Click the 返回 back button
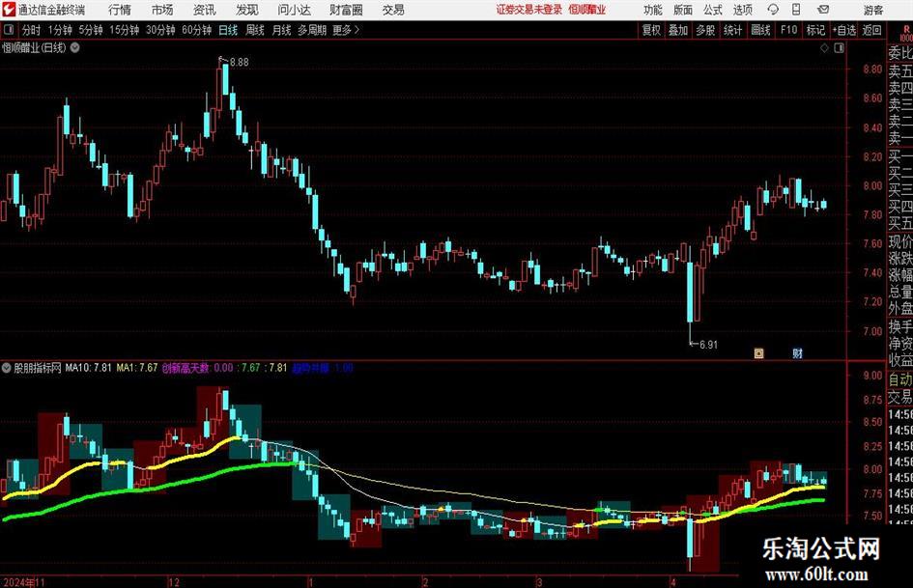The height and width of the screenshot is (588, 913). 871,30
